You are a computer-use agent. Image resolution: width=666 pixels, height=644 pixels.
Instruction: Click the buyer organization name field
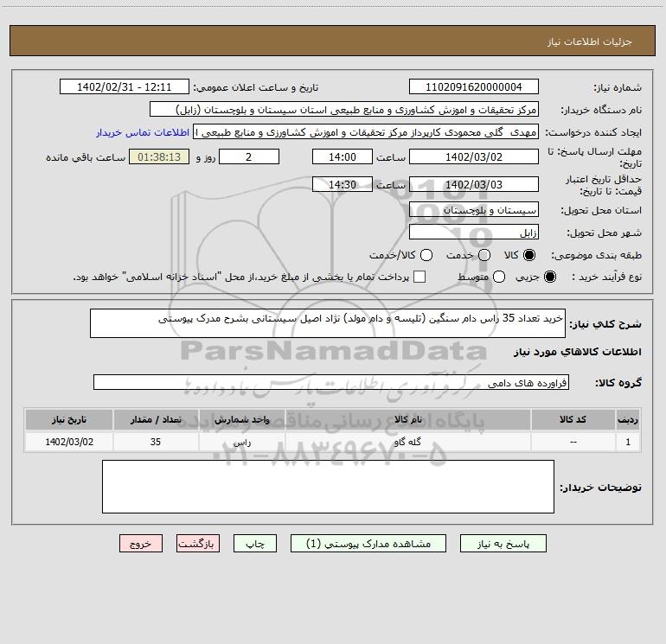click(x=344, y=109)
